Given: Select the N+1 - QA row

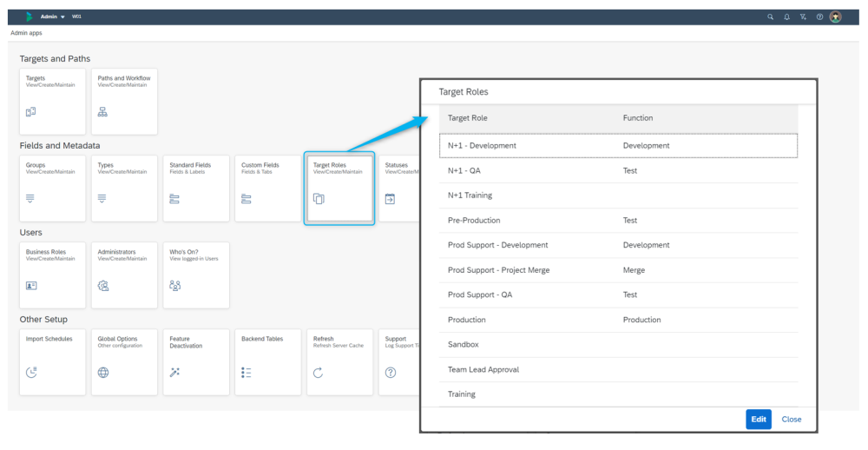Looking at the screenshot, I should [618, 170].
